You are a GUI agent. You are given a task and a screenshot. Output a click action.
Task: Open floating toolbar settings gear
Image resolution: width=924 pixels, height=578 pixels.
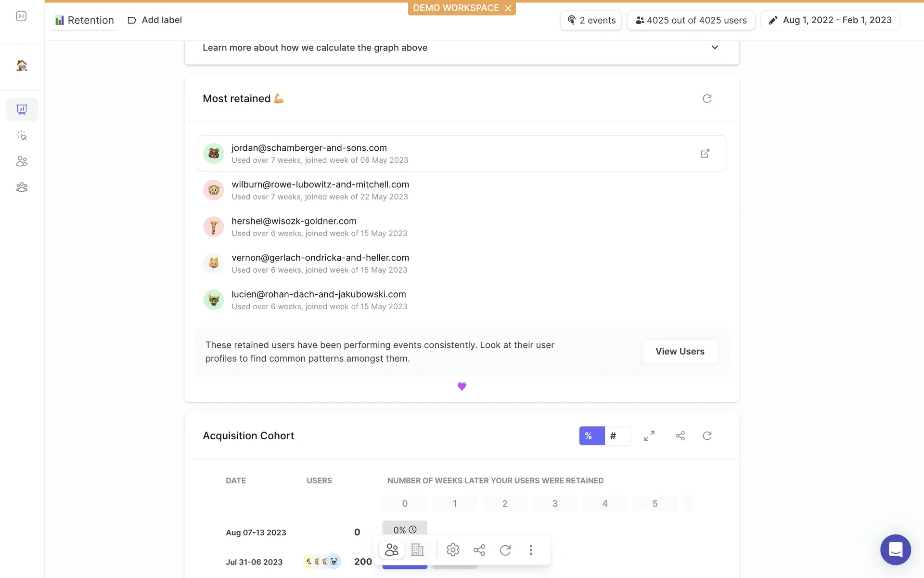coord(453,550)
